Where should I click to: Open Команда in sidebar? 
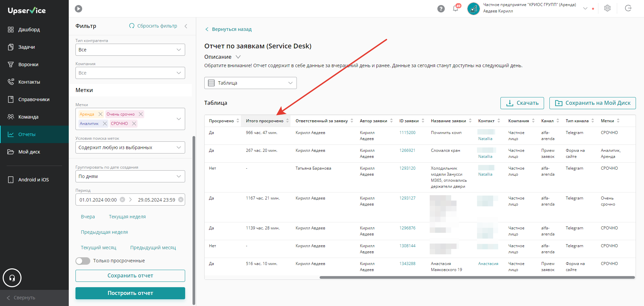[34, 117]
